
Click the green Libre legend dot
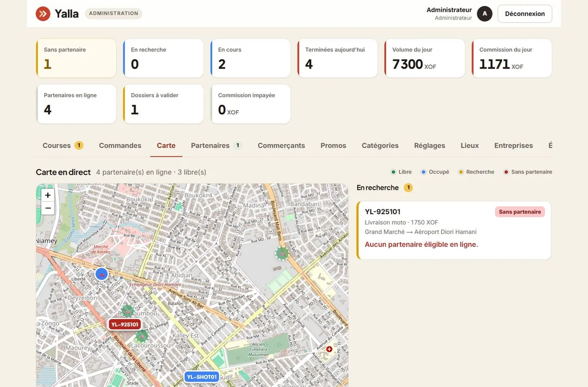click(393, 172)
